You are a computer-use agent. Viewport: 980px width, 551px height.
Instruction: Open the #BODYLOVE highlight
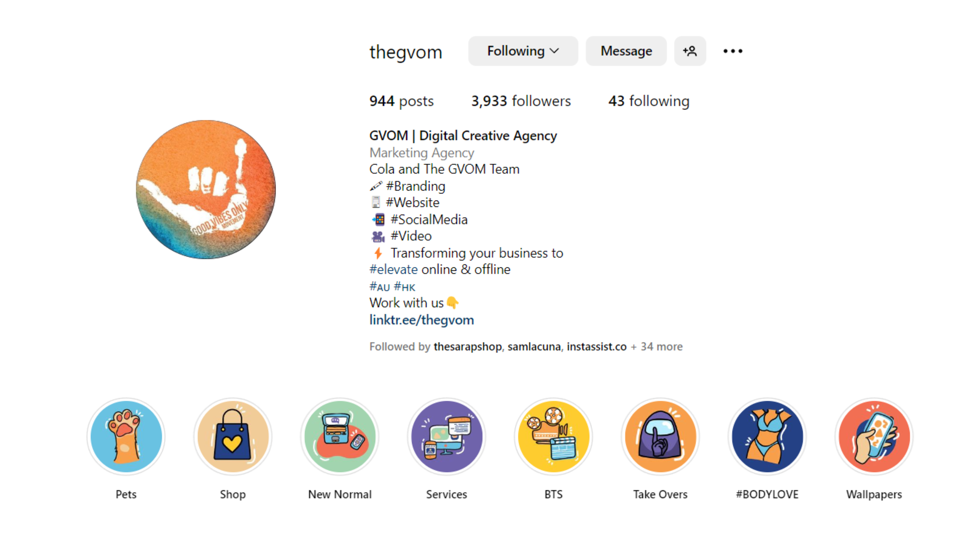pos(767,436)
